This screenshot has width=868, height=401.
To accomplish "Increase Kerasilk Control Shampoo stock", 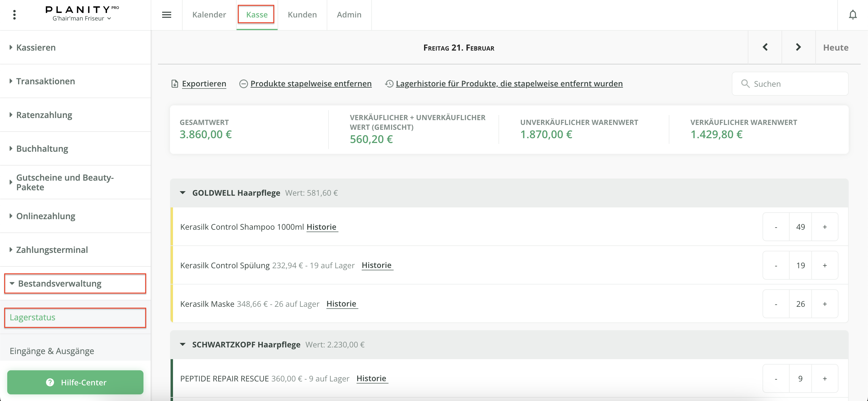I will click(825, 227).
